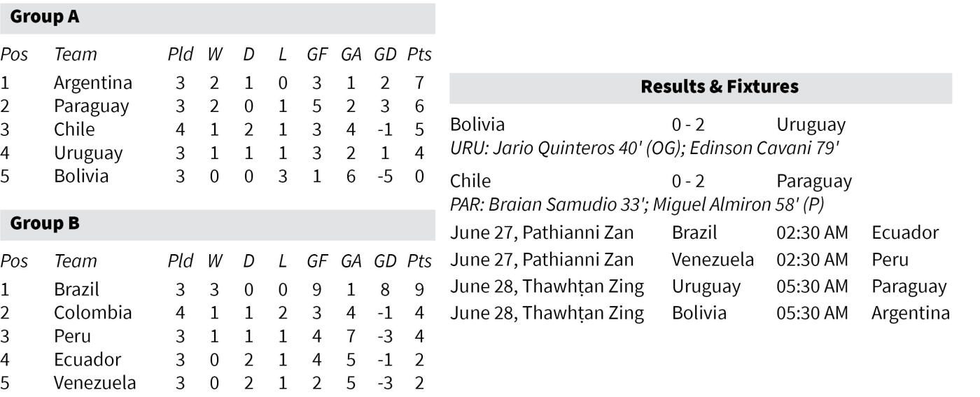Viewport: 980px width, 397px height.
Task: Click Argentina in the June 28 fixture
Action: pos(910,313)
